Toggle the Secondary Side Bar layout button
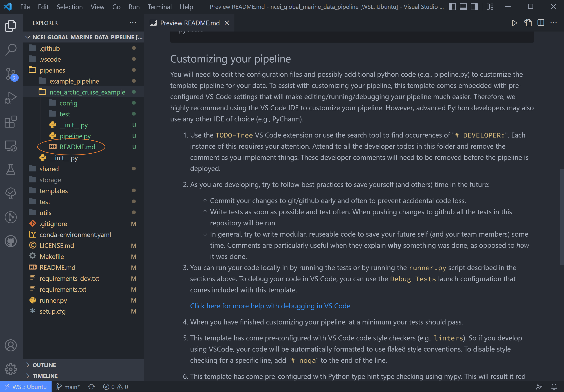 [x=474, y=7]
